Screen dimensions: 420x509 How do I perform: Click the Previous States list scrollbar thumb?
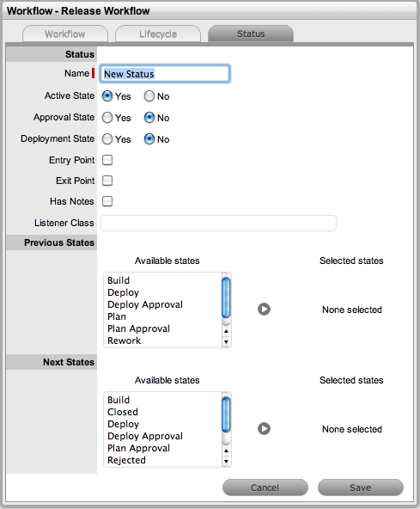click(226, 298)
